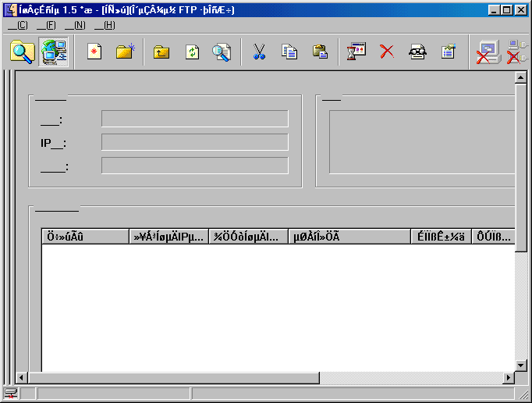The width and height of the screenshot is (532, 403).
Task: Click the vertical scrollbar down arrow
Action: tap(520, 365)
